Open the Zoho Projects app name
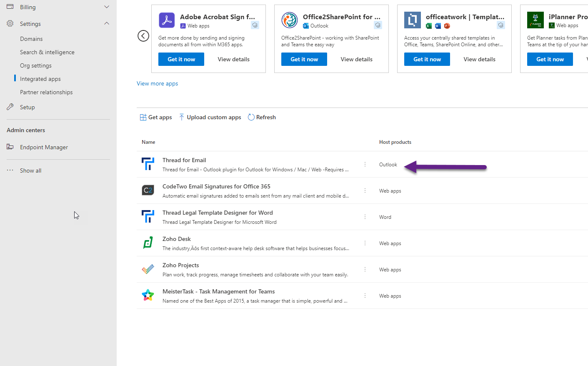The image size is (588, 366). point(181,265)
